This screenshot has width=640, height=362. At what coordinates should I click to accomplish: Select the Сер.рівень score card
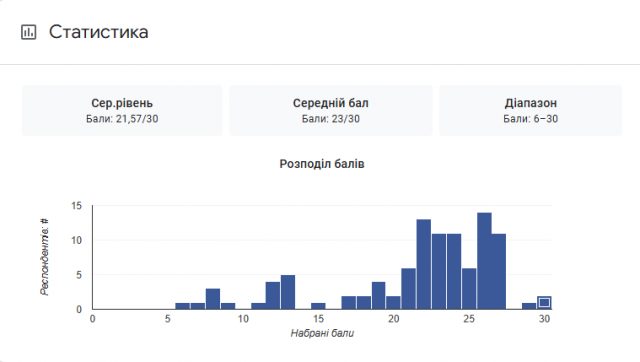[x=122, y=111]
